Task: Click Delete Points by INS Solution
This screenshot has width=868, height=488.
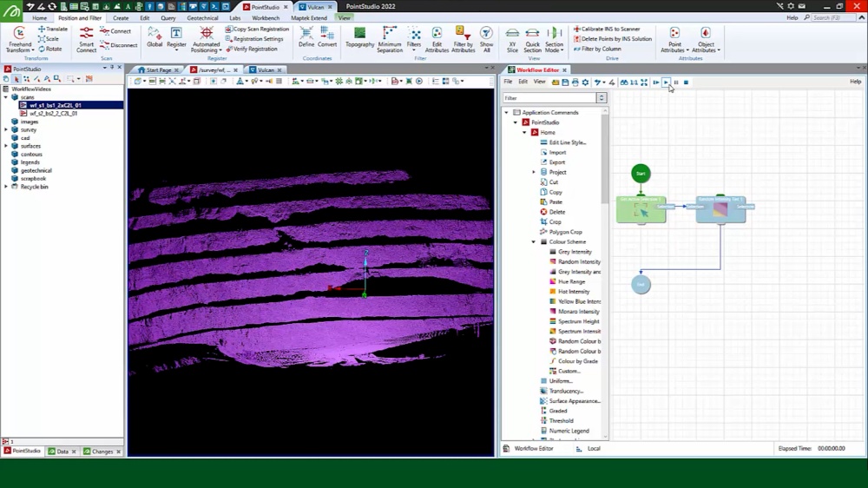Action: (x=612, y=39)
